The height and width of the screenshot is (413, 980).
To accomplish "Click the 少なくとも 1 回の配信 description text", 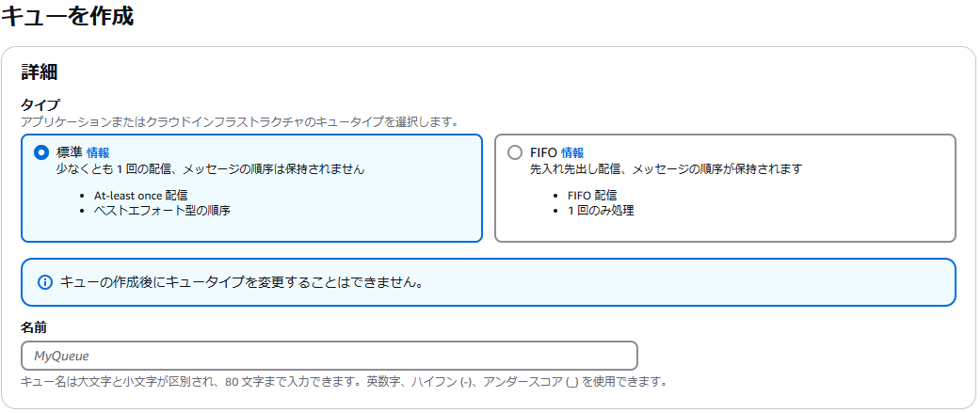I will click(210, 168).
